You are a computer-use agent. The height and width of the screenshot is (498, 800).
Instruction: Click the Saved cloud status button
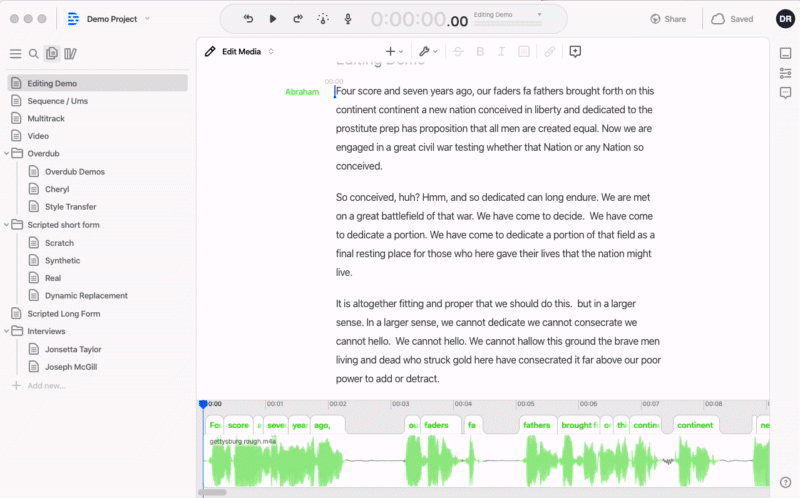pyautogui.click(x=732, y=19)
